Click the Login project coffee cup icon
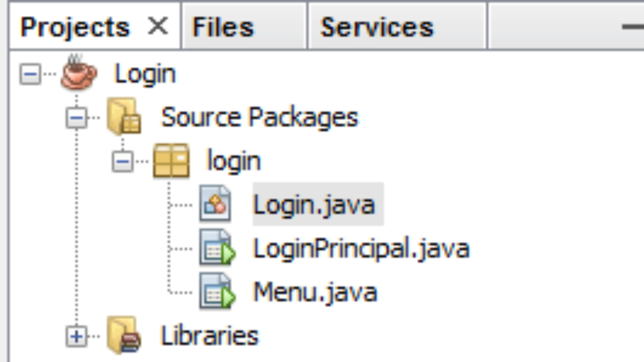Viewport: 644px width, 362px height. 78,73
